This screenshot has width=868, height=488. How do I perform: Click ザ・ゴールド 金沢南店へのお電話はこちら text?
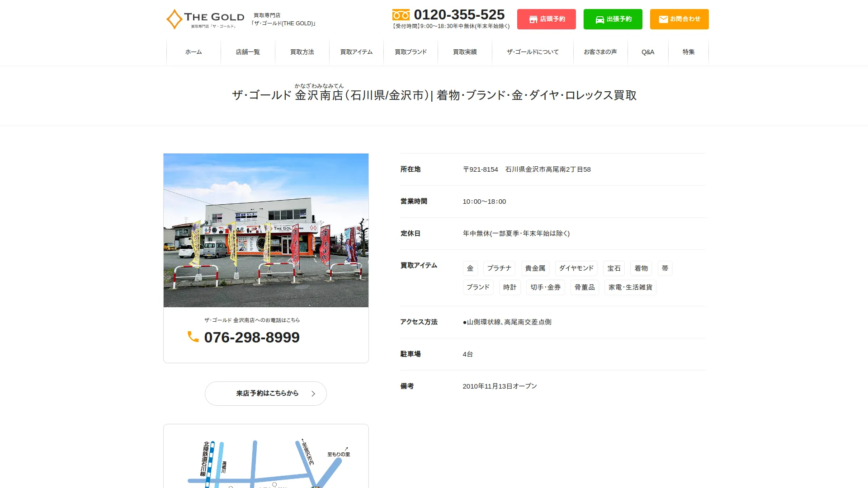(252, 320)
